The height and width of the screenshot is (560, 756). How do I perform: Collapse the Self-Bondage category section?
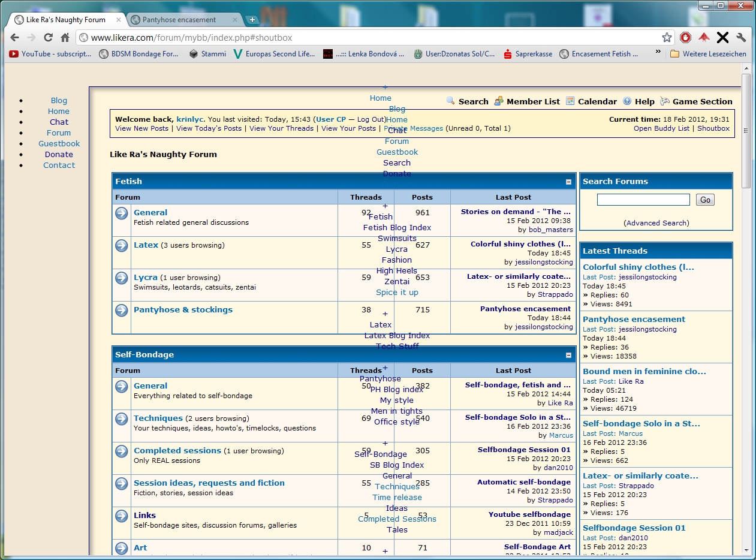click(x=568, y=355)
